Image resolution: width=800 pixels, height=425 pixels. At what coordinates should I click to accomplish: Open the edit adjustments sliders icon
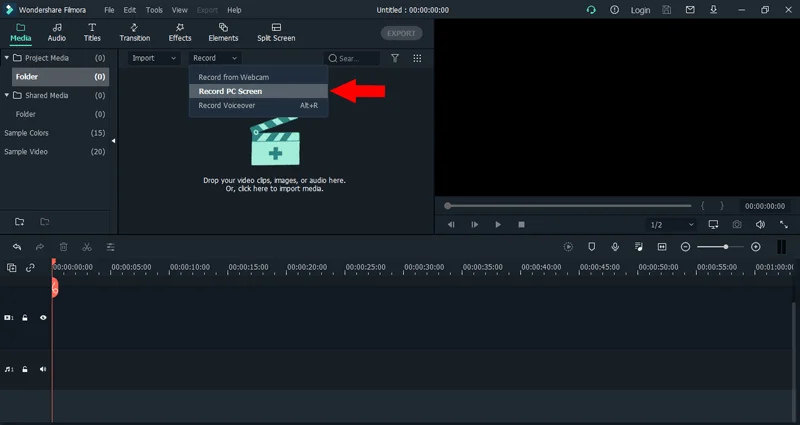click(110, 247)
